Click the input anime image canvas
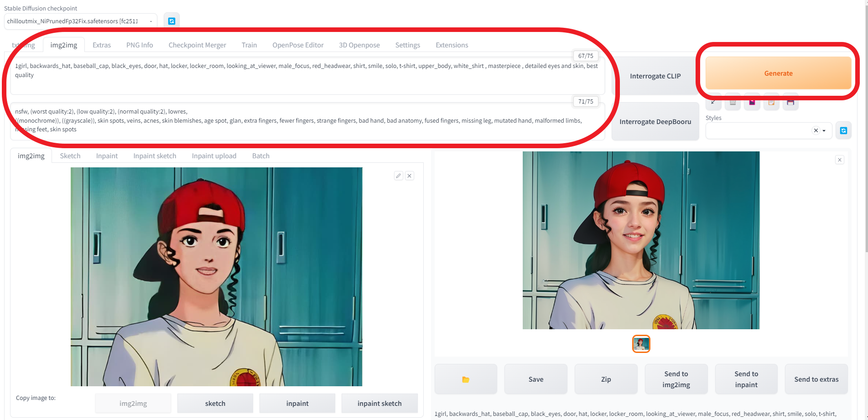 [x=216, y=277]
